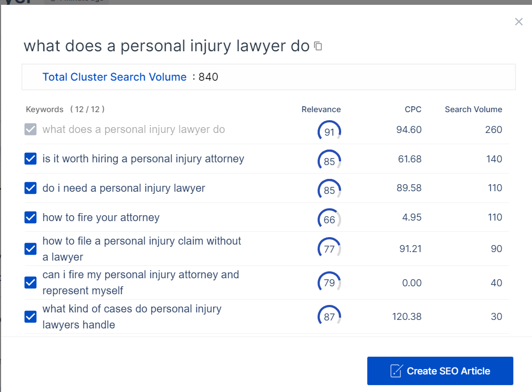Toggle 'can i fire my personal injury attorney' checkbox
Screen dimensions: 532x392
(x=30, y=283)
